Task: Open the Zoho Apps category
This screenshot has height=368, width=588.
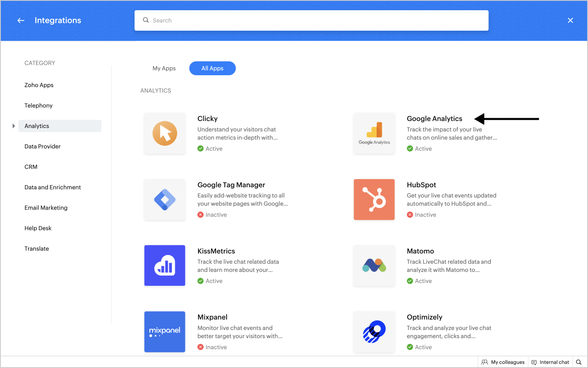Action: (39, 85)
